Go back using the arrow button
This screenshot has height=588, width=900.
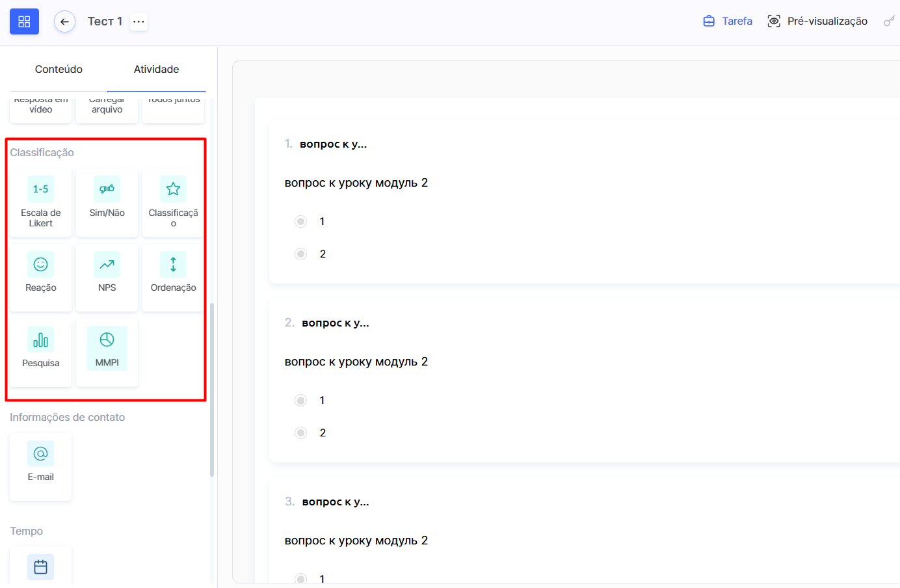[64, 21]
